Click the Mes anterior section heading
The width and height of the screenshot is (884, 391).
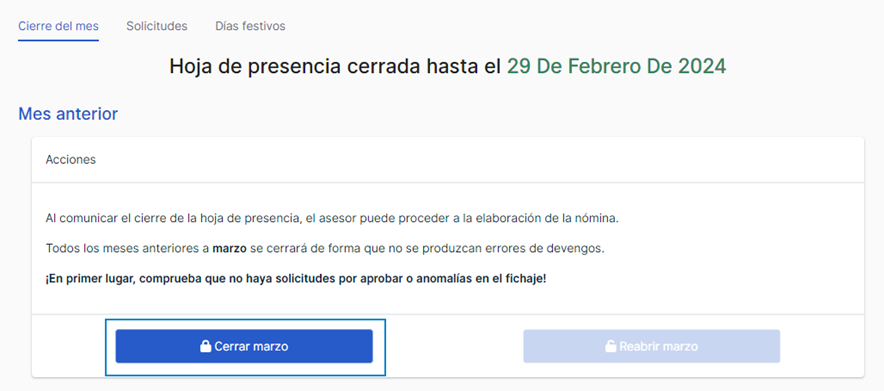coord(68,114)
